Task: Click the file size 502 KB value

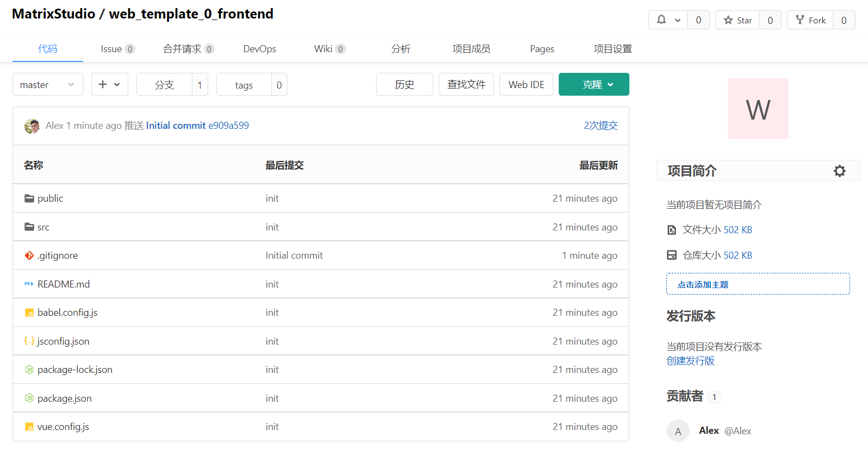Action: 738,230
